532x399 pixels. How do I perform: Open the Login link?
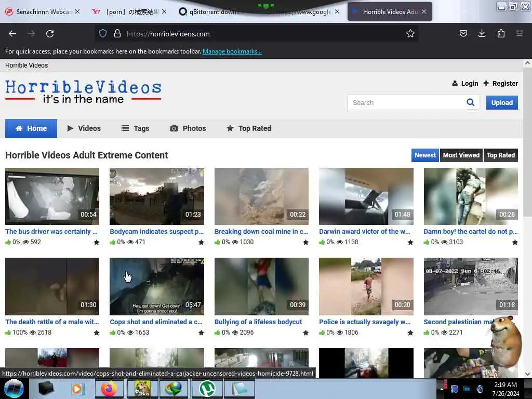[465, 84]
